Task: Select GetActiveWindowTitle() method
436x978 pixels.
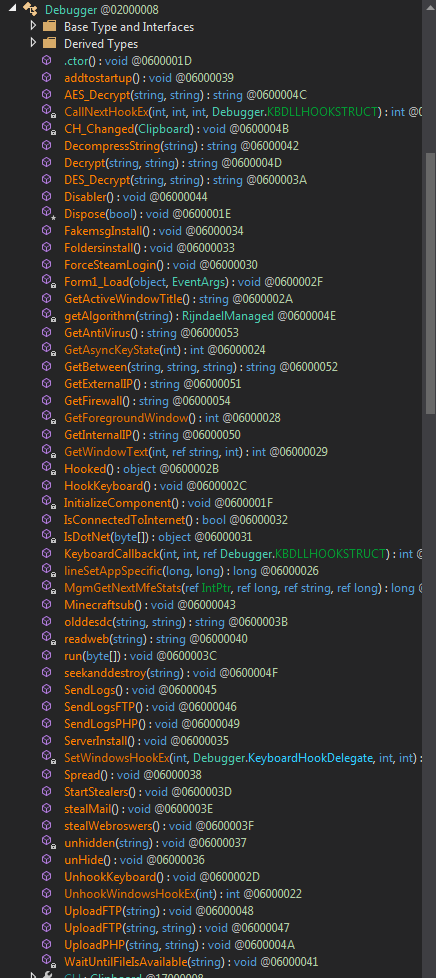Action: [x=178, y=299]
